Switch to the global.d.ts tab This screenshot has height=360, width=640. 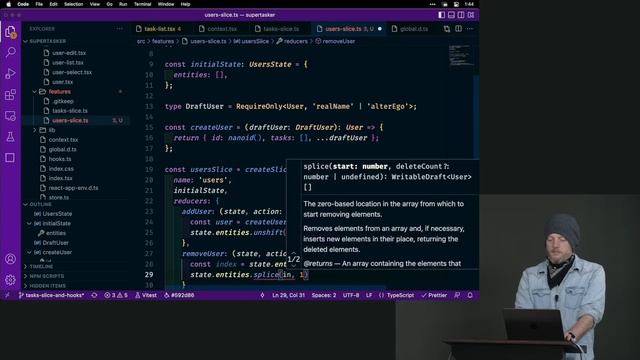tap(414, 29)
